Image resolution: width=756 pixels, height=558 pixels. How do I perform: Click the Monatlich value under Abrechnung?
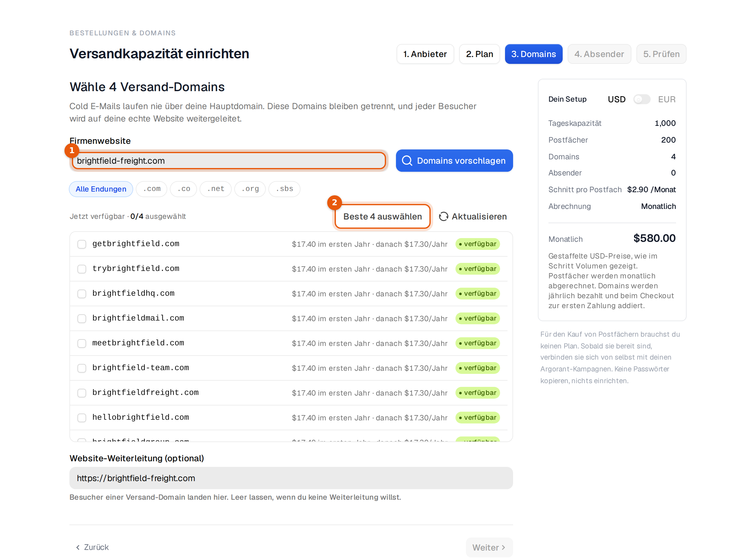pos(658,206)
